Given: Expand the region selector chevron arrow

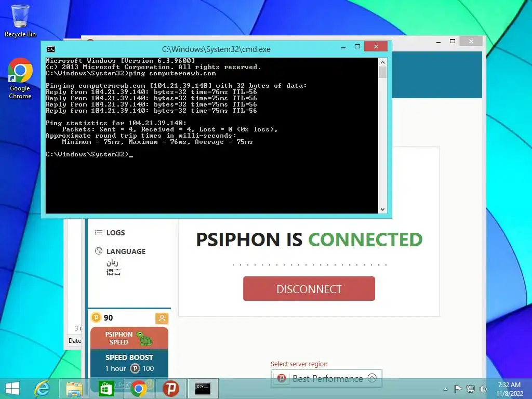Looking at the screenshot, I should coord(372,378).
